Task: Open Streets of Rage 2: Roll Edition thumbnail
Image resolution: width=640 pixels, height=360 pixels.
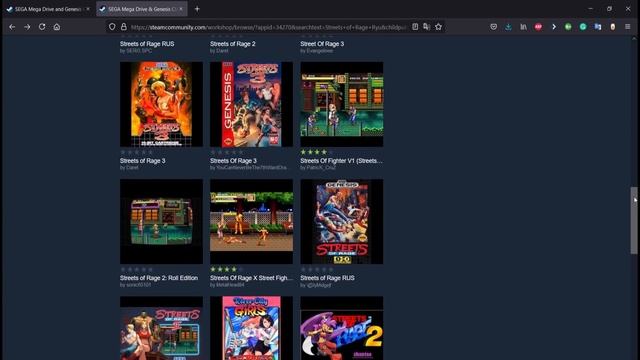Action: pyautogui.click(x=161, y=221)
